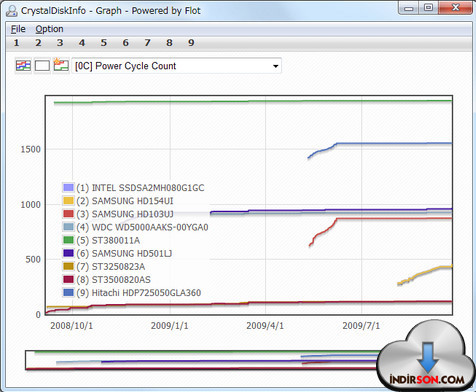
Task: Select disk number 2 in menu bar
Action: coord(38,43)
